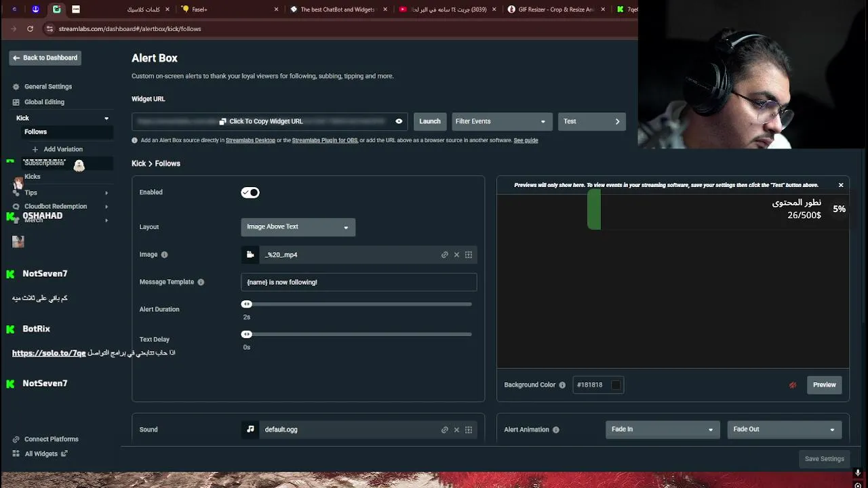This screenshot has width=868, height=488.
Task: Close the Fasel+ browser tab
Action: 276,9
